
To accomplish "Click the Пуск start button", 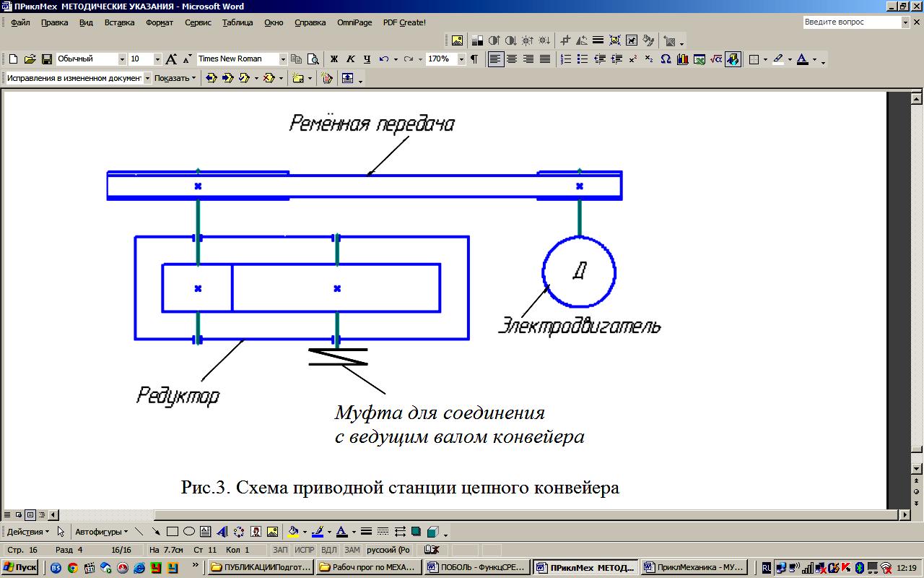I will 20,568.
